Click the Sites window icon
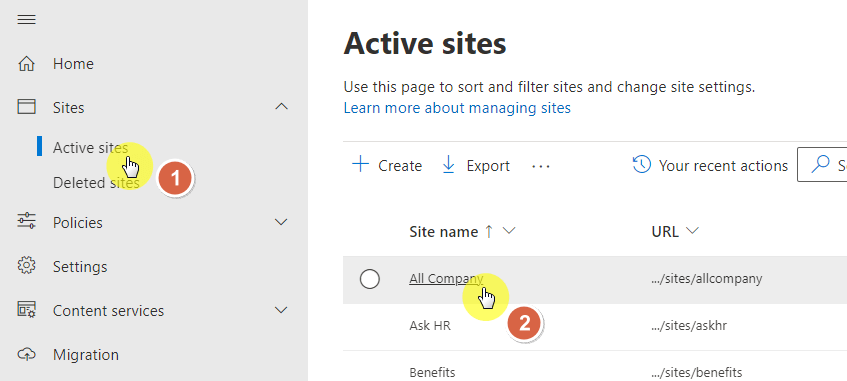 coord(26,106)
